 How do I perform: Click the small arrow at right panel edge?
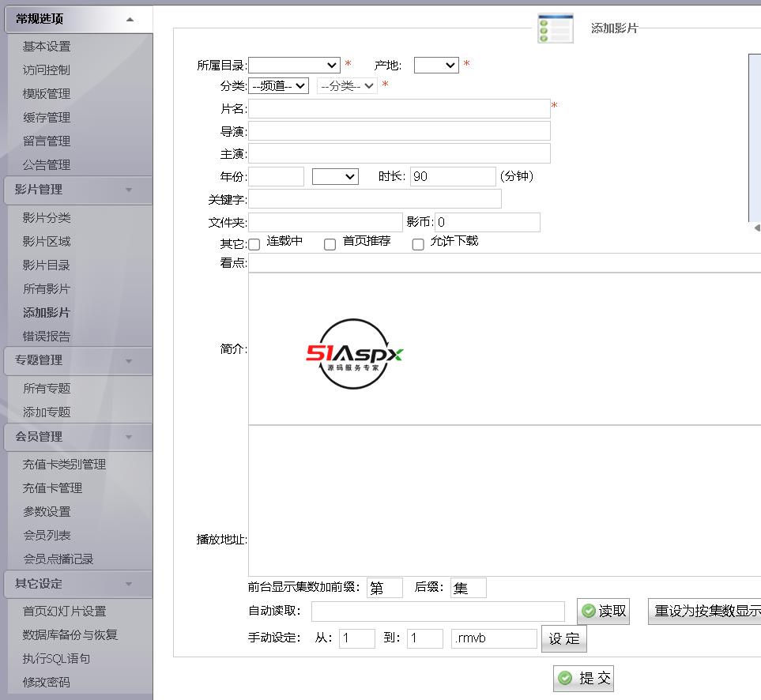[756, 228]
